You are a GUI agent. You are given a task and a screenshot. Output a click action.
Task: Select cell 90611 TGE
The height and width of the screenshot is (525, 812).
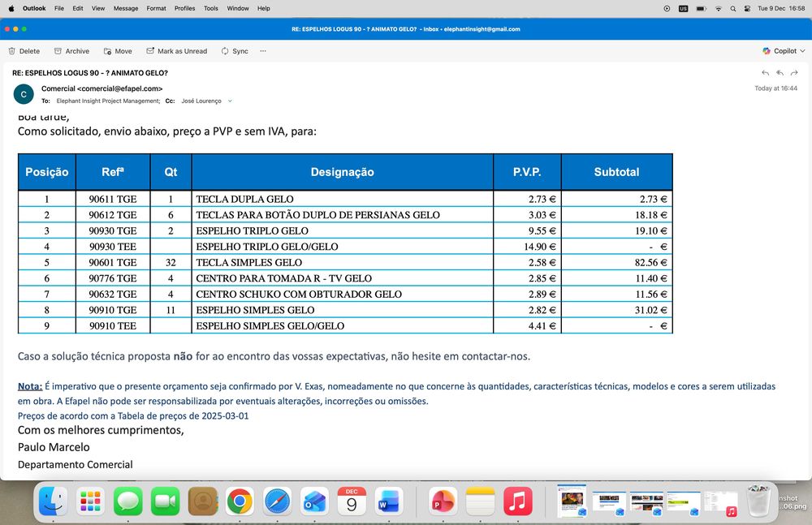pos(112,200)
